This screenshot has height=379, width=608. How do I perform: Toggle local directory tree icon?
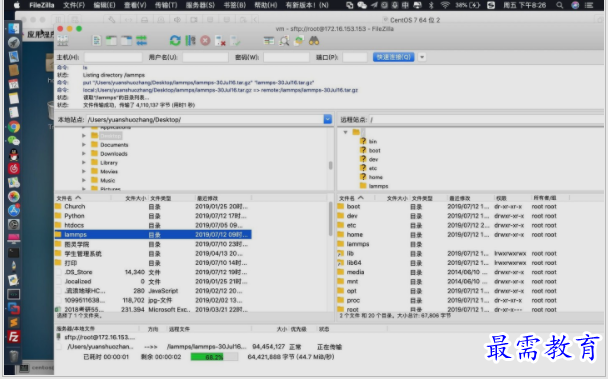(x=111, y=41)
